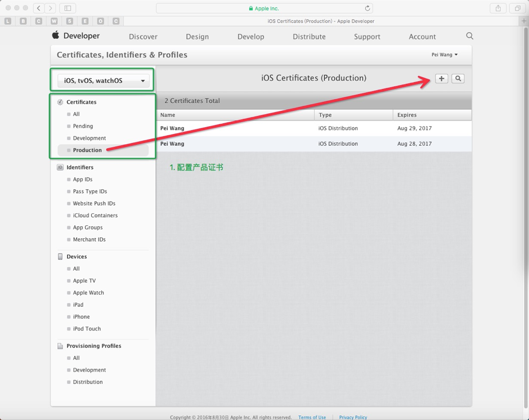Open Website Push IDs
This screenshot has height=420, width=529.
(x=94, y=203)
